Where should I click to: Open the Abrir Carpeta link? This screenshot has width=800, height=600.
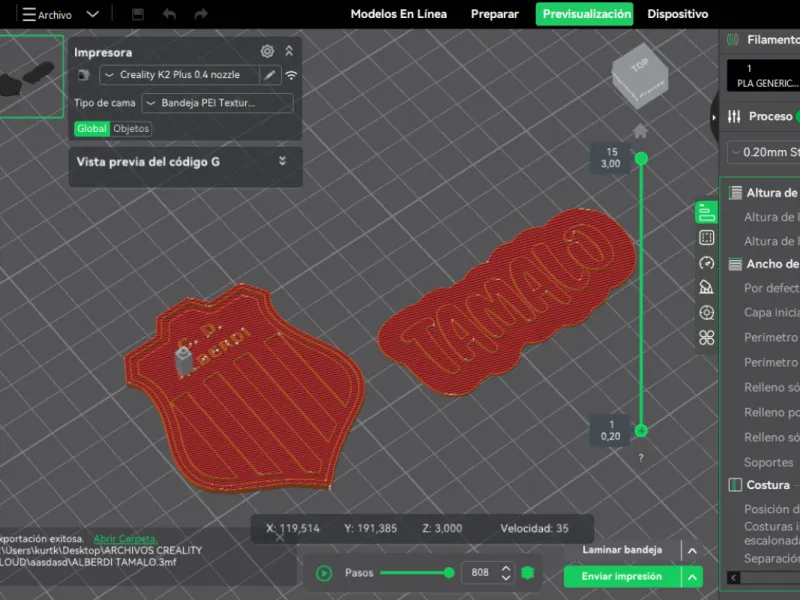[x=126, y=539]
